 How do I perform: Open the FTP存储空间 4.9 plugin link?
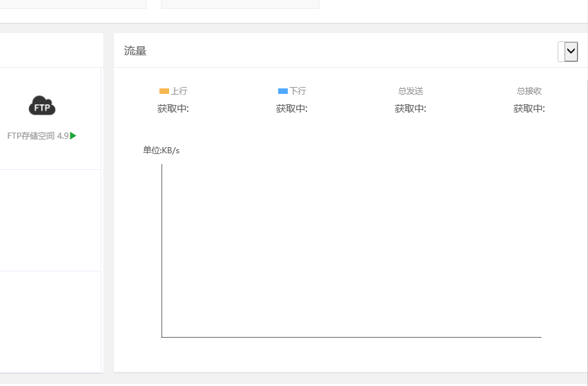38,136
